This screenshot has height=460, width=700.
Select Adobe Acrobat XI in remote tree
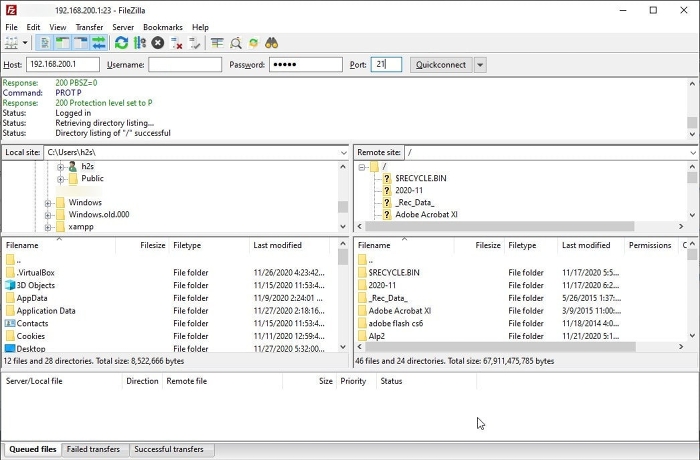point(426,214)
